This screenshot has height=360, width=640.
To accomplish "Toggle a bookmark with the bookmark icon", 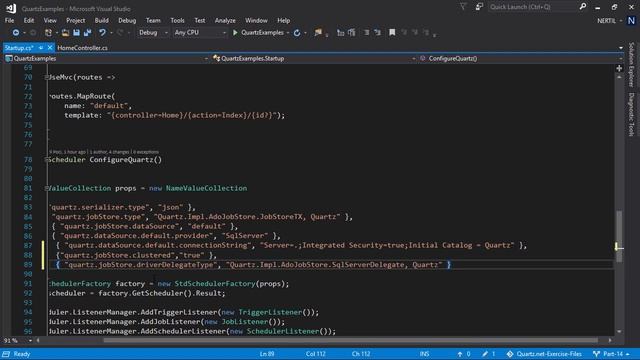I will 392,33.
